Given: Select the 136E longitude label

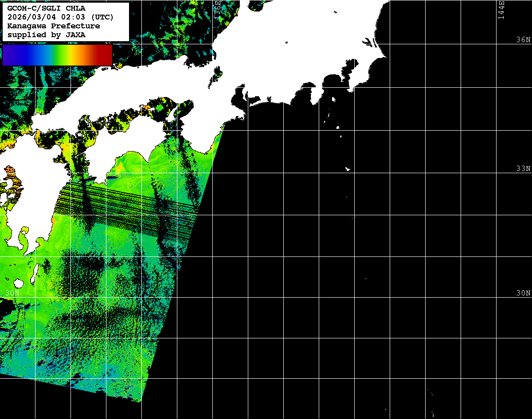Looking at the screenshot, I should click(217, 9).
